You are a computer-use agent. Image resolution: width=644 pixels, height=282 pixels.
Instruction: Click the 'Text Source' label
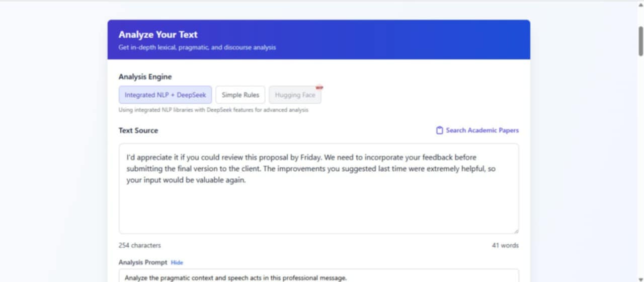(x=138, y=130)
